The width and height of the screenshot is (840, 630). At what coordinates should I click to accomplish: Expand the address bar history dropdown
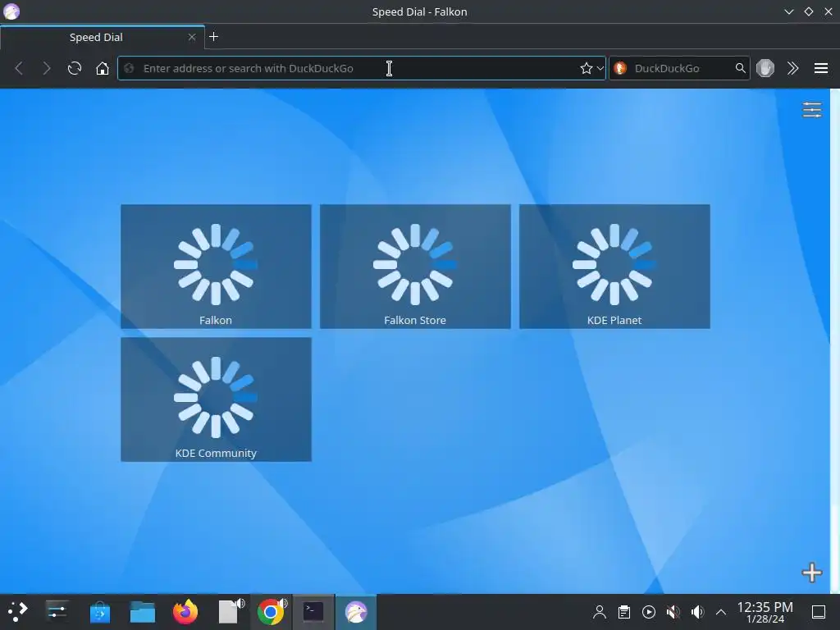tap(600, 68)
